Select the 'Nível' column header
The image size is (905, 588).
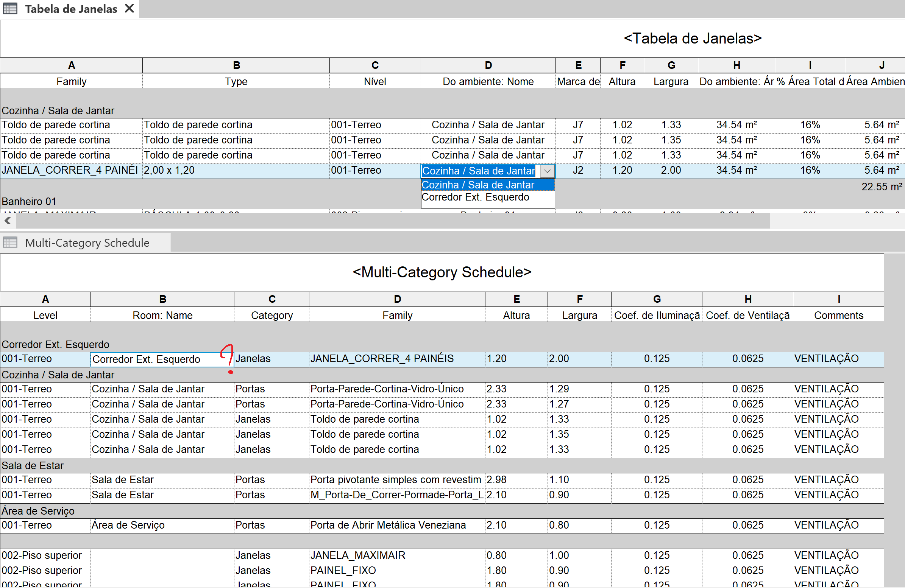pyautogui.click(x=374, y=81)
